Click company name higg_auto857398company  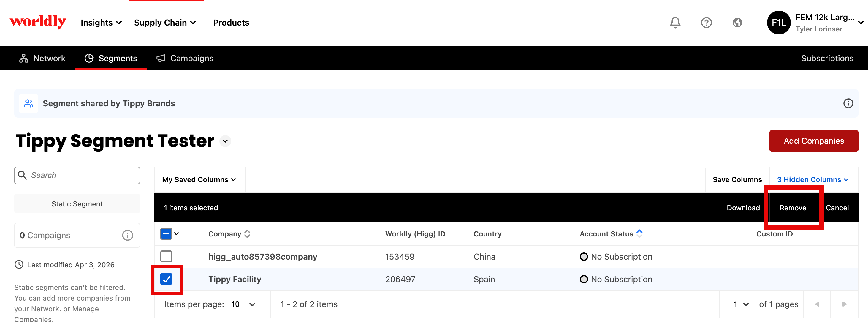point(263,257)
